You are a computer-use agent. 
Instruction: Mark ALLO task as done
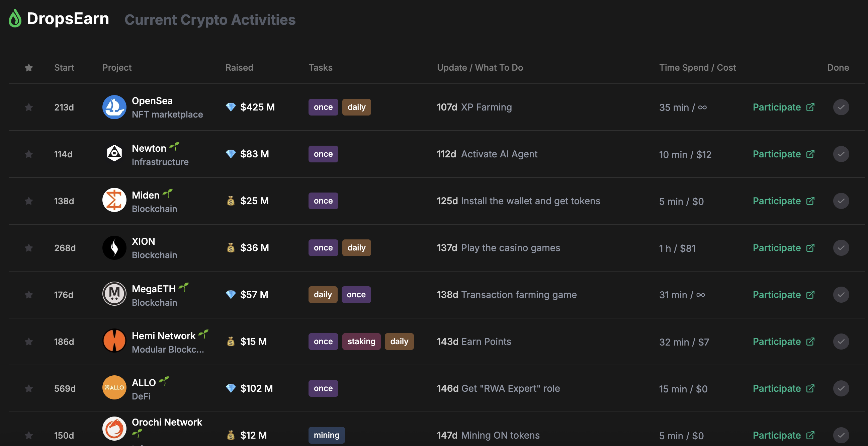tap(841, 388)
